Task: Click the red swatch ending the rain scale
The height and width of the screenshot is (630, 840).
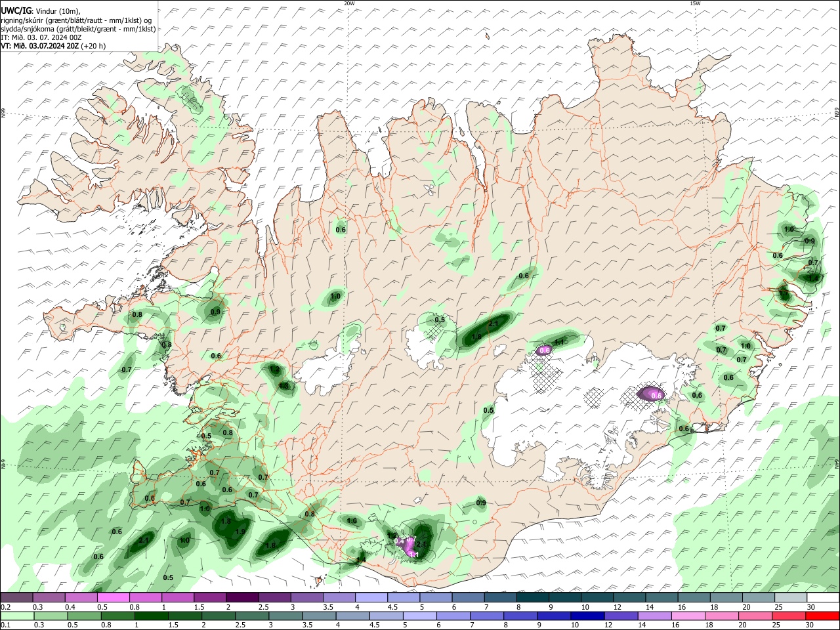Action: [x=823, y=616]
